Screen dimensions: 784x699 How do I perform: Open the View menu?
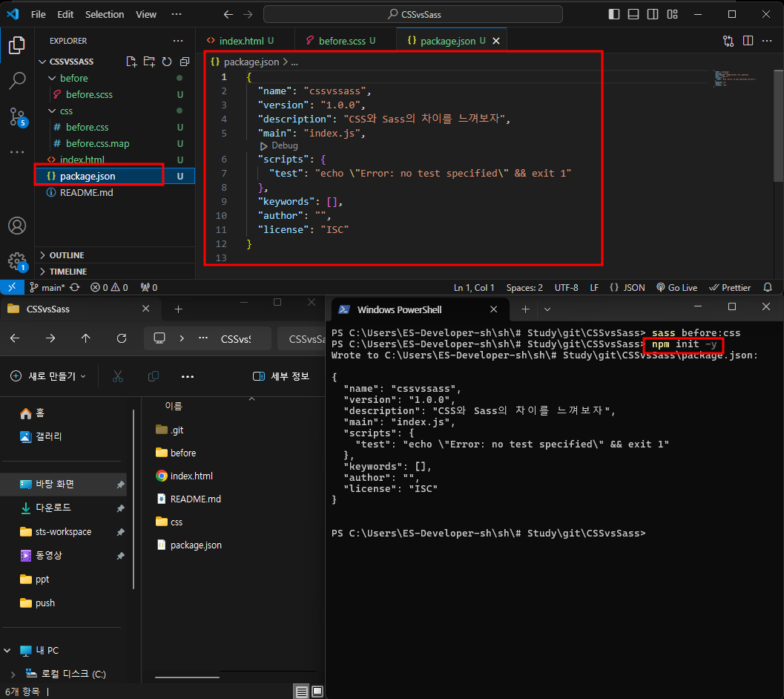146,15
